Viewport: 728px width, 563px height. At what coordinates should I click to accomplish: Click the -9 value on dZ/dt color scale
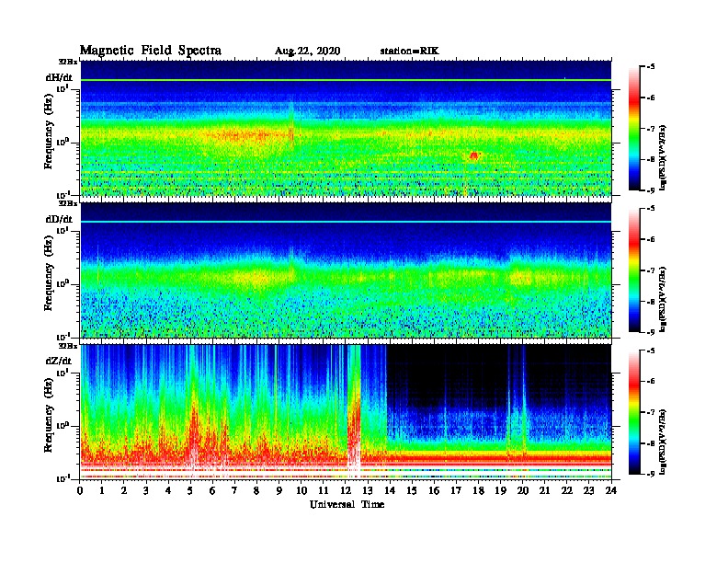tap(651, 474)
